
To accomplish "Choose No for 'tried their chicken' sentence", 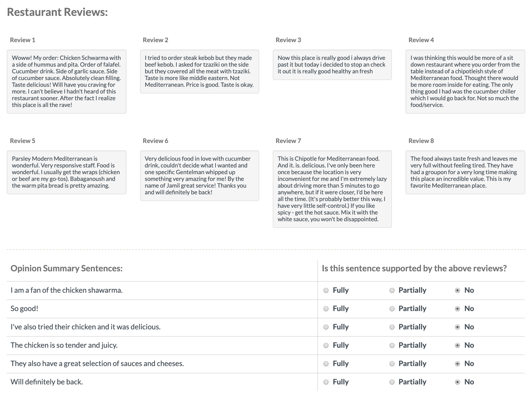I will [x=457, y=327].
